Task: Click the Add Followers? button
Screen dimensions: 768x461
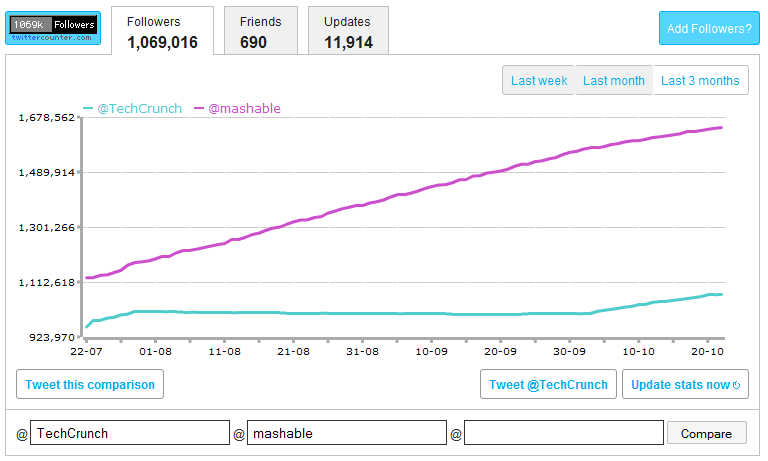Action: [709, 28]
